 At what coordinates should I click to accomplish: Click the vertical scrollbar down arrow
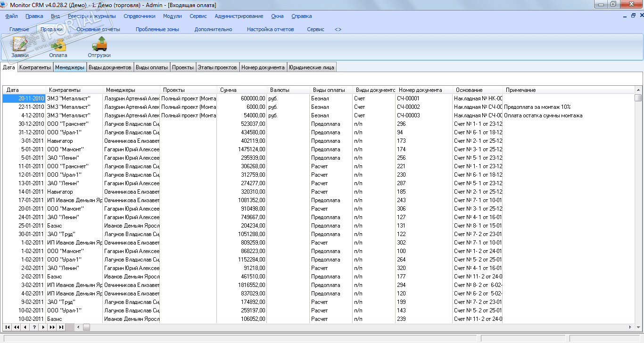(638, 327)
